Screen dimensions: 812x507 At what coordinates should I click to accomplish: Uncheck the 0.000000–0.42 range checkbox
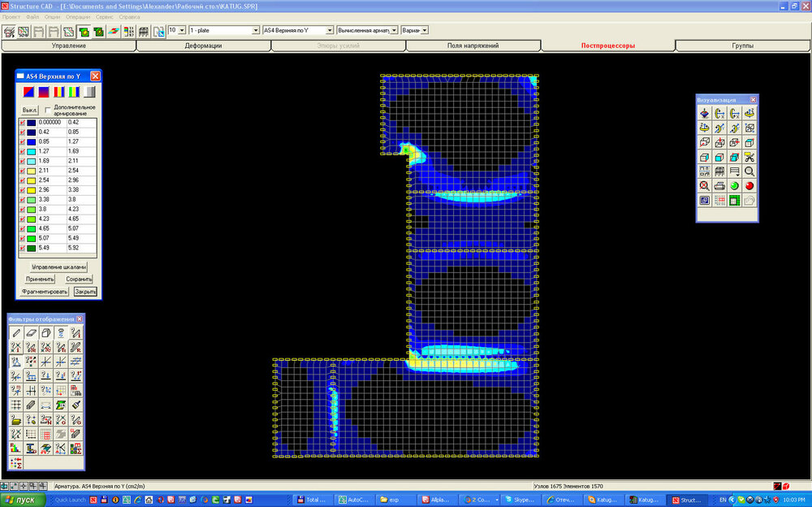(x=22, y=123)
